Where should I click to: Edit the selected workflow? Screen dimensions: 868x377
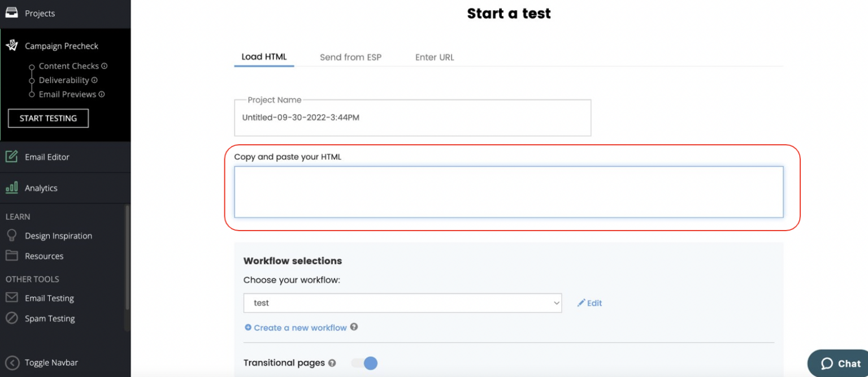click(589, 303)
